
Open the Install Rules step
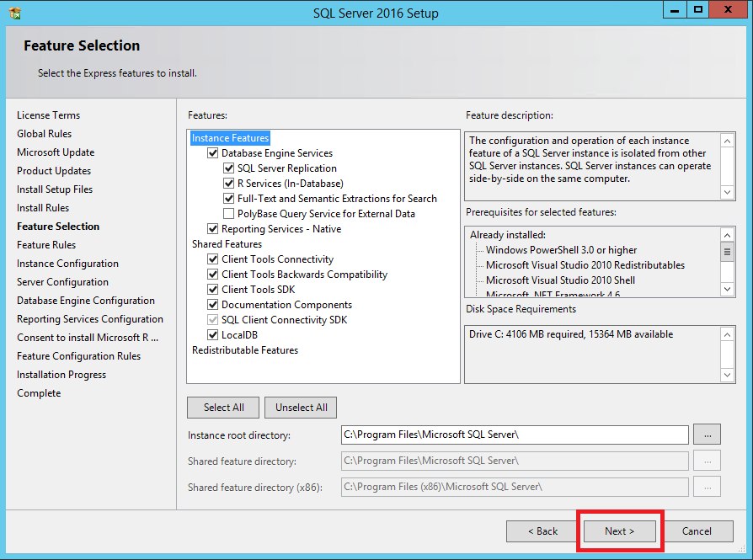(43, 208)
